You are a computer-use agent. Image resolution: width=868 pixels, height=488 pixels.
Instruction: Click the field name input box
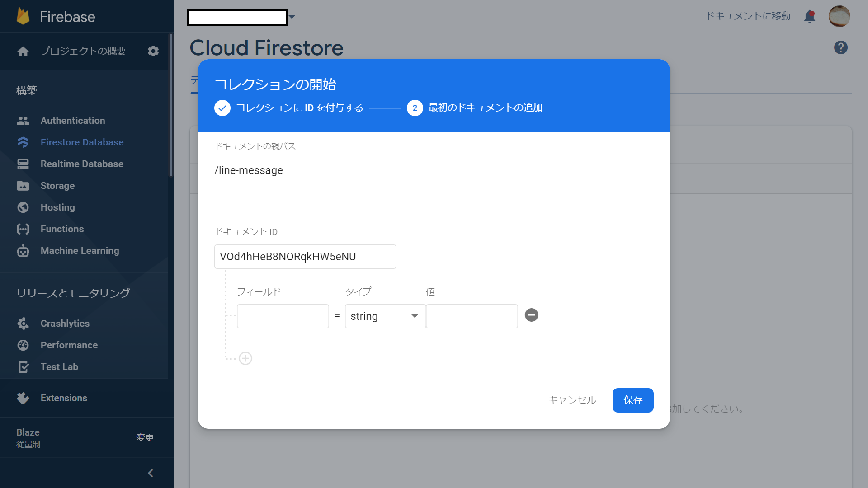tap(283, 316)
